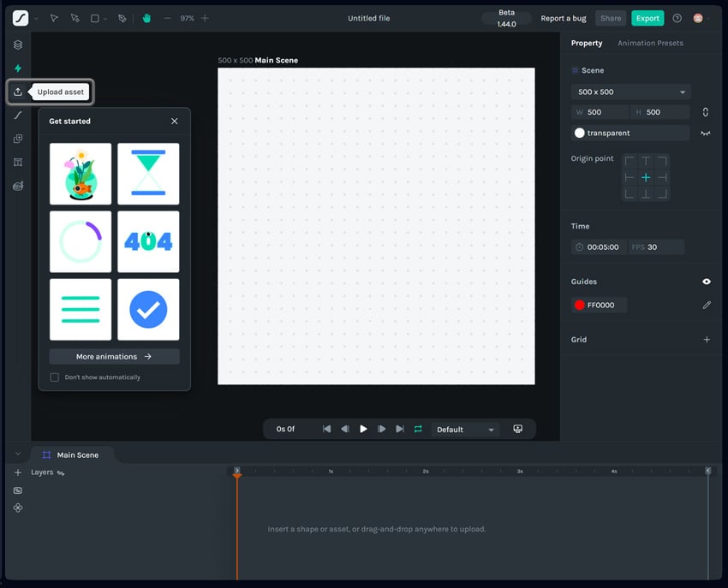Check the Don't show automatically checkbox
Viewport: 728px width, 588px height.
[55, 377]
